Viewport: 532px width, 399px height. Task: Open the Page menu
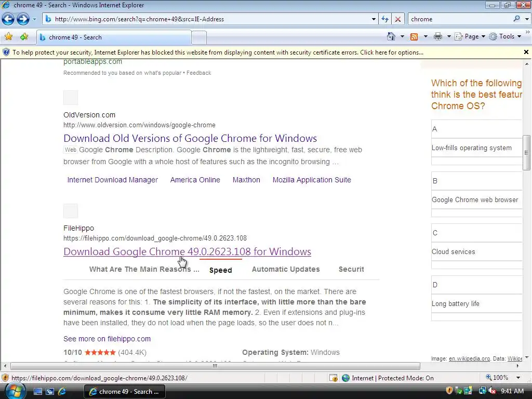pyautogui.click(x=470, y=36)
